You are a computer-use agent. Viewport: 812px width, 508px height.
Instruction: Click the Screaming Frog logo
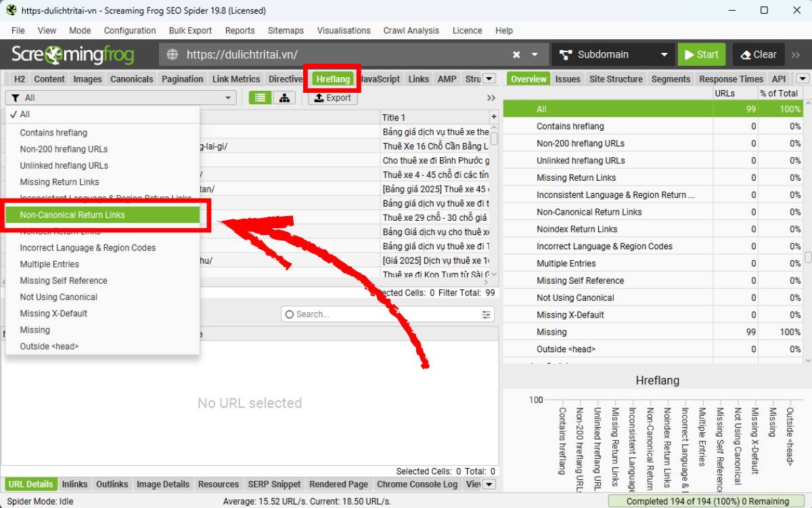pyautogui.click(x=72, y=54)
